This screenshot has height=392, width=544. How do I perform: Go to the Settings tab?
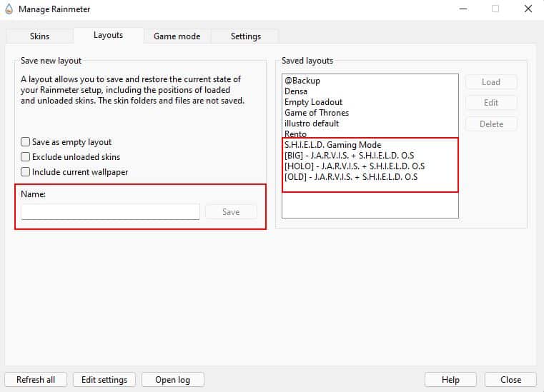tap(246, 36)
